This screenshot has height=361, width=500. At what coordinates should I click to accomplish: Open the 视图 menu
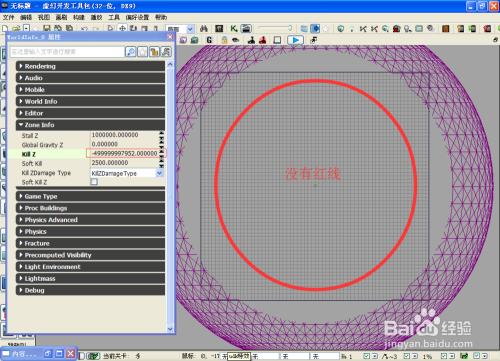tap(44, 17)
